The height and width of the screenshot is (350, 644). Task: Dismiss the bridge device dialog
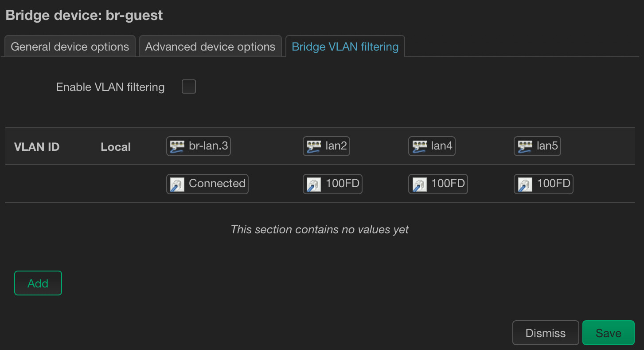point(545,333)
